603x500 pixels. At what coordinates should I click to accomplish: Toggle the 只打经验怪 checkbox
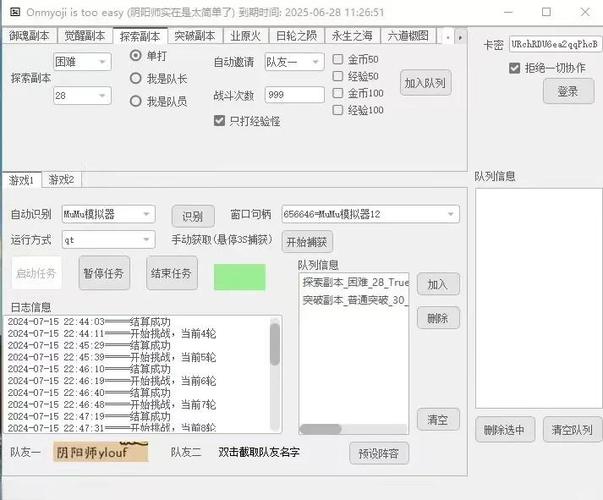click(x=220, y=120)
